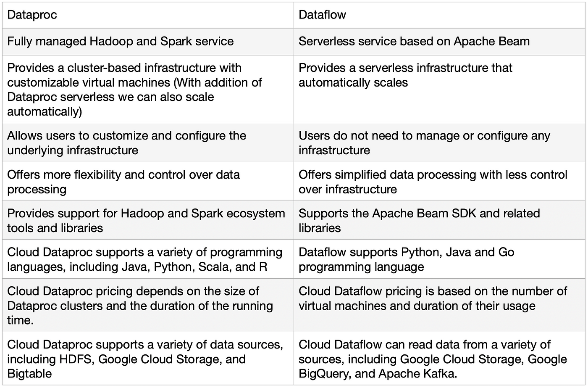
Task: Click the Dataflow column header cell
Action: point(439,15)
